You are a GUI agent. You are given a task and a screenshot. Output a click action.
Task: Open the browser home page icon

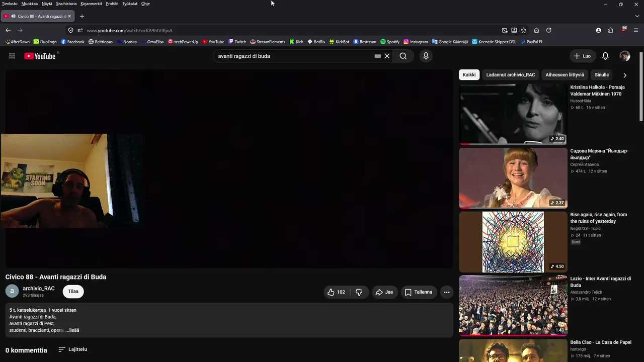[536, 30]
